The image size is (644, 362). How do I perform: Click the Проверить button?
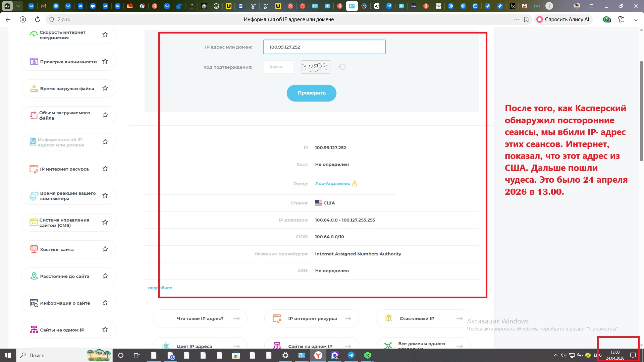pyautogui.click(x=311, y=93)
